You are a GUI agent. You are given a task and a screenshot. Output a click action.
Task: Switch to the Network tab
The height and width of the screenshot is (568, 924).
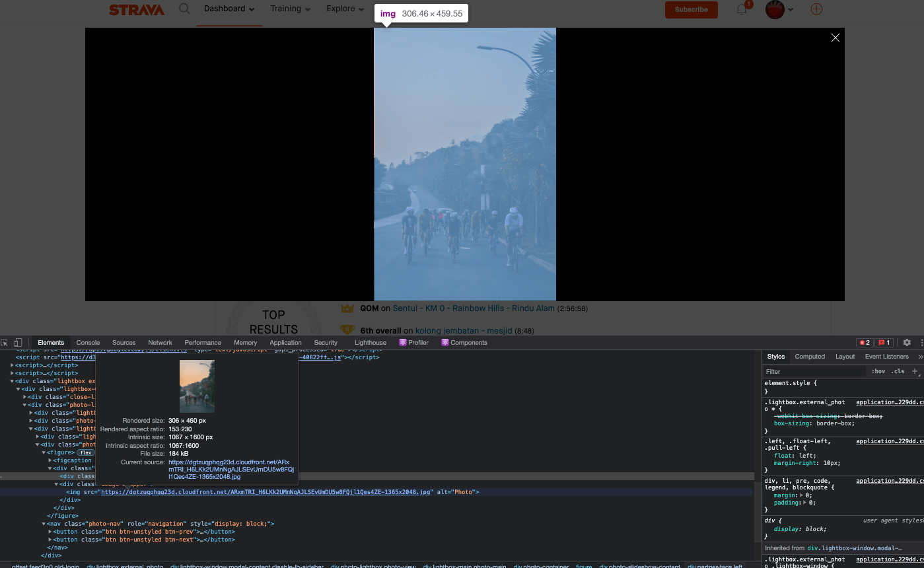[x=160, y=343]
